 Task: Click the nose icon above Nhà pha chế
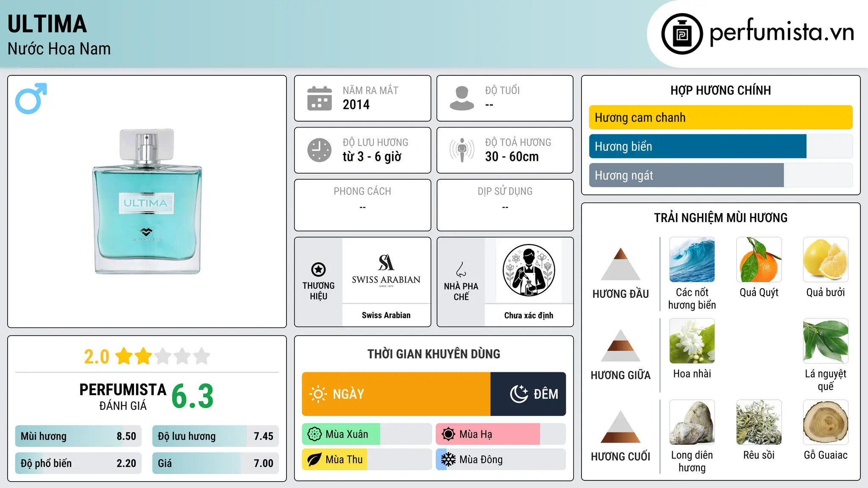click(x=461, y=269)
